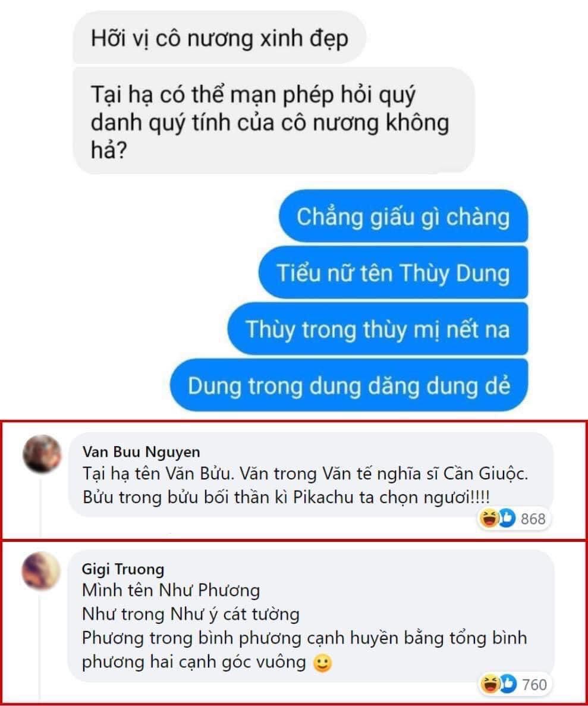Select the blue bubble 'Tiểu nữ tên Thùy Dung'
Screen dimensions: 588x706
coord(393,272)
